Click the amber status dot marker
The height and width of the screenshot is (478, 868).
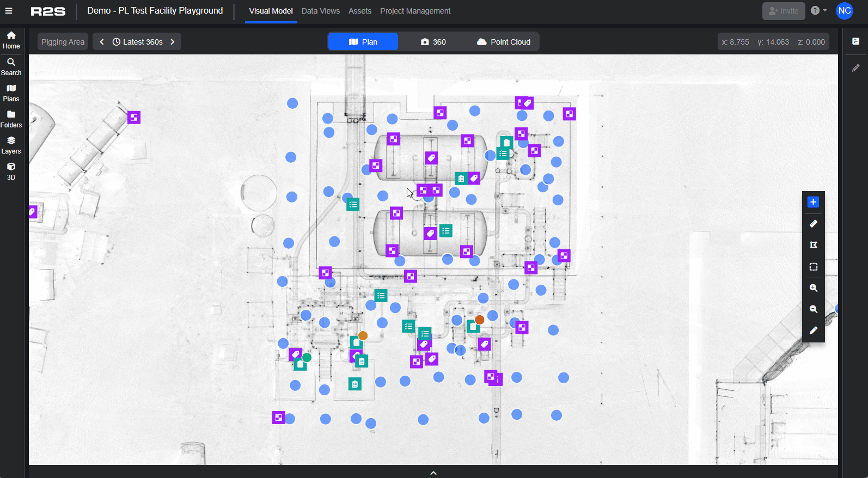(363, 336)
